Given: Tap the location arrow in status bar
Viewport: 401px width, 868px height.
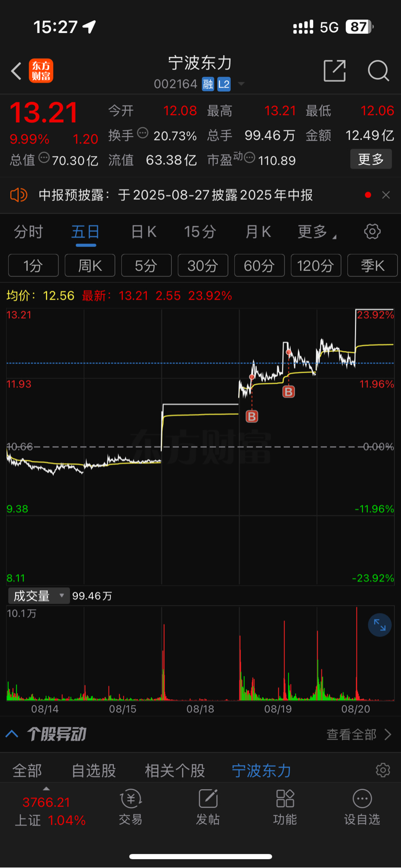Looking at the screenshot, I should click(x=90, y=27).
